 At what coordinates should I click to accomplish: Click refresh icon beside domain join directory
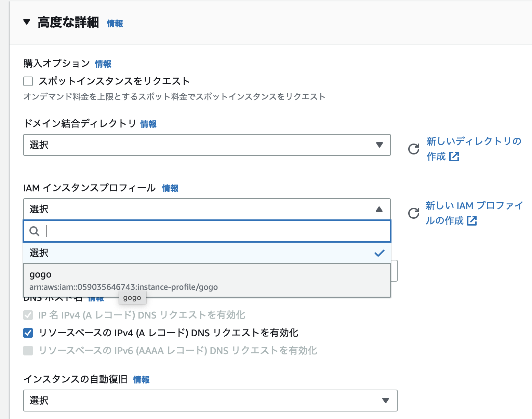pyautogui.click(x=414, y=149)
